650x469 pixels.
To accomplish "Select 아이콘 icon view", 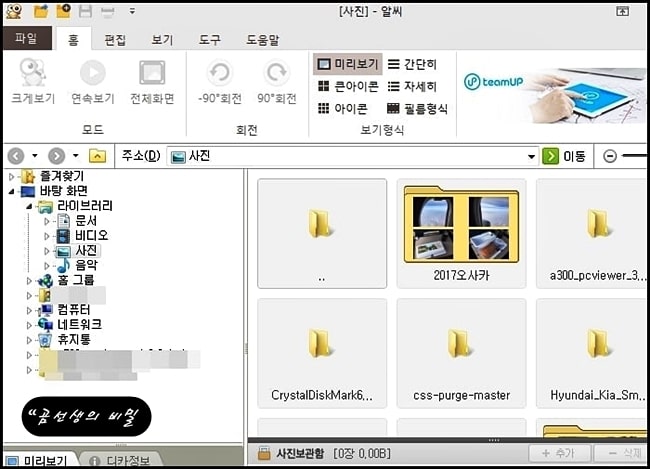I will pos(342,109).
